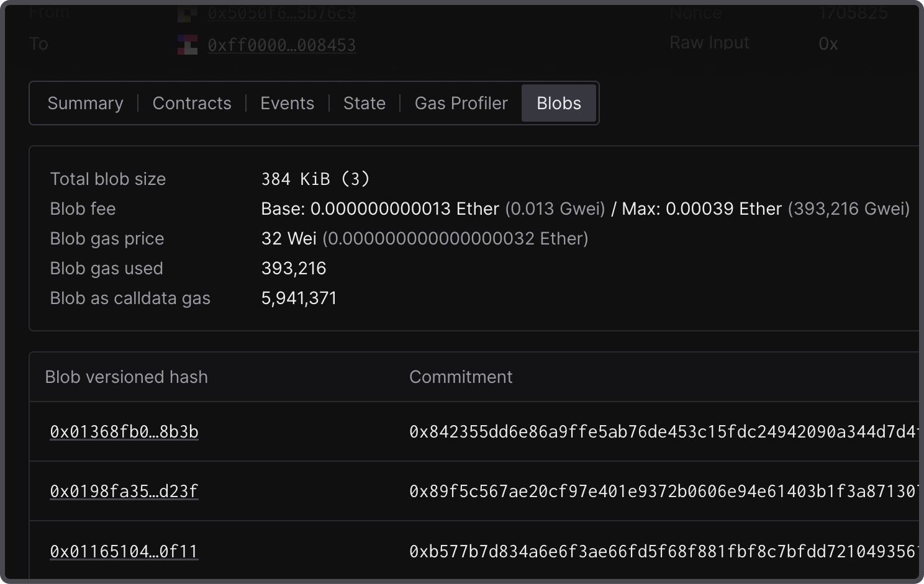Switch to the Summary tab
This screenshot has height=584, width=924.
[x=85, y=103]
